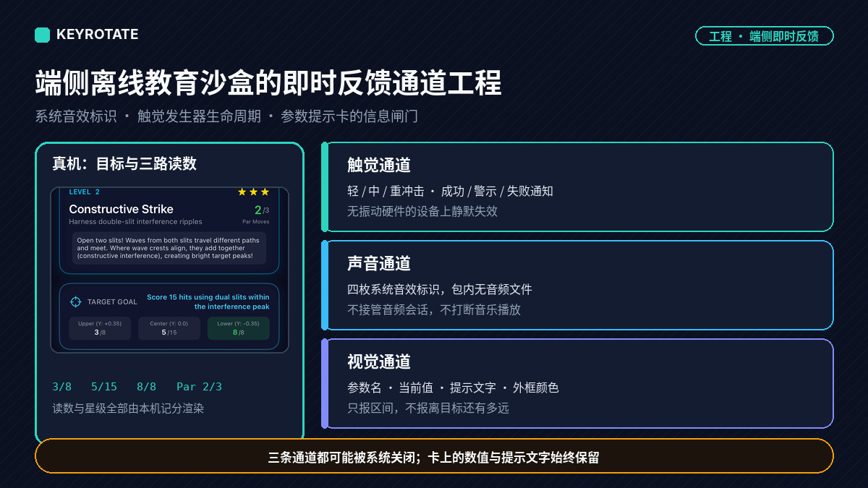Select the Upper (Y: +0.35) score tile
This screenshot has width=868, height=488.
coord(100,328)
